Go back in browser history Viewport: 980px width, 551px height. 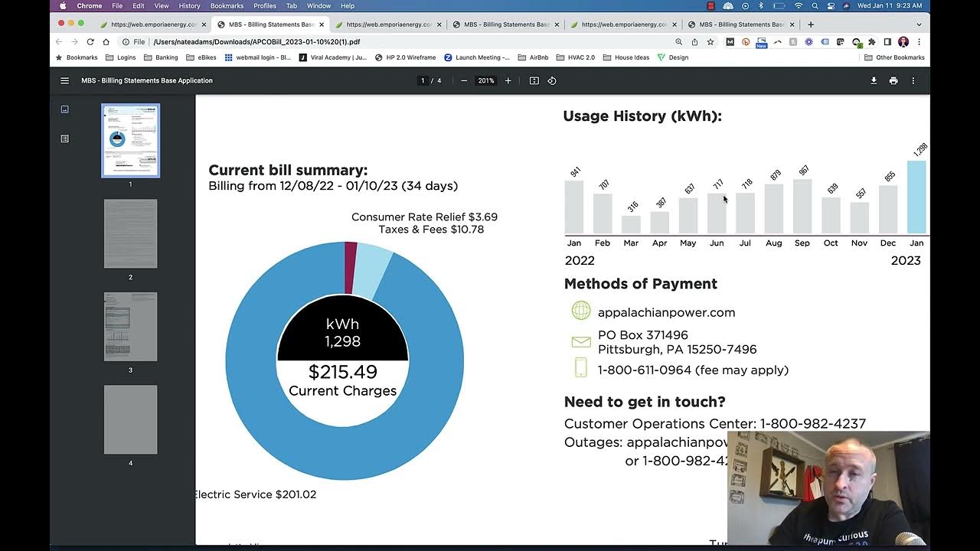(x=59, y=42)
